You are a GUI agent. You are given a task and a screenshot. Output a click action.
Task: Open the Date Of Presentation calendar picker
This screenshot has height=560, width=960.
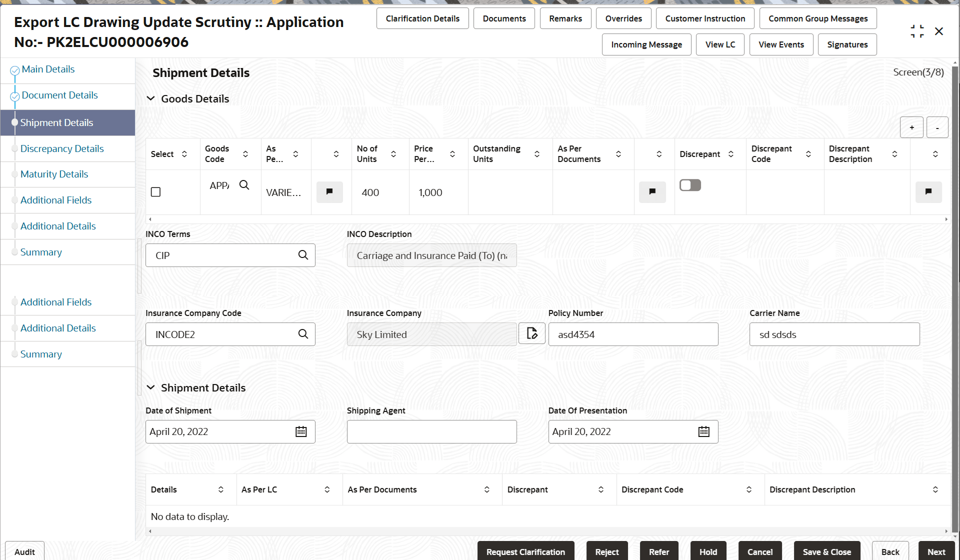(x=703, y=431)
